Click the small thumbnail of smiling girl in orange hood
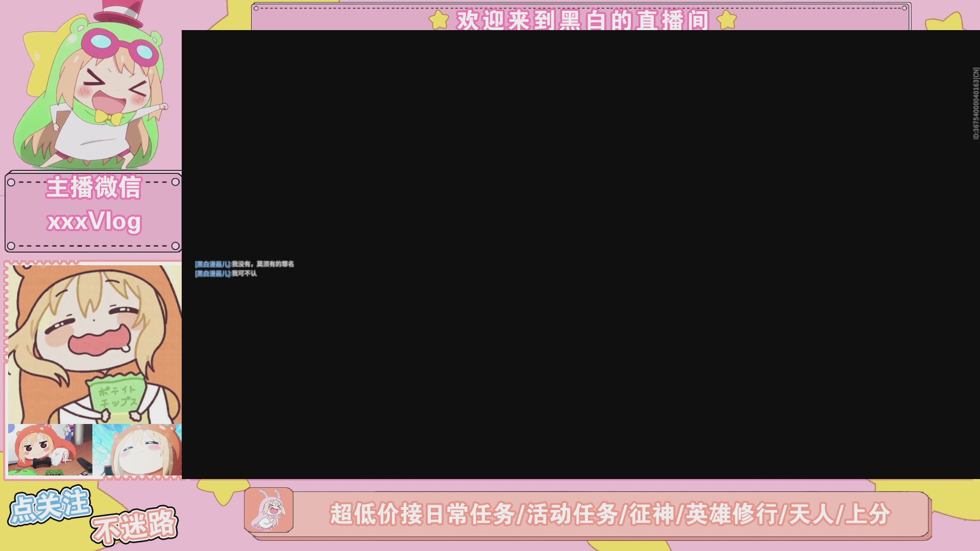This screenshot has height=551, width=980. (137, 449)
